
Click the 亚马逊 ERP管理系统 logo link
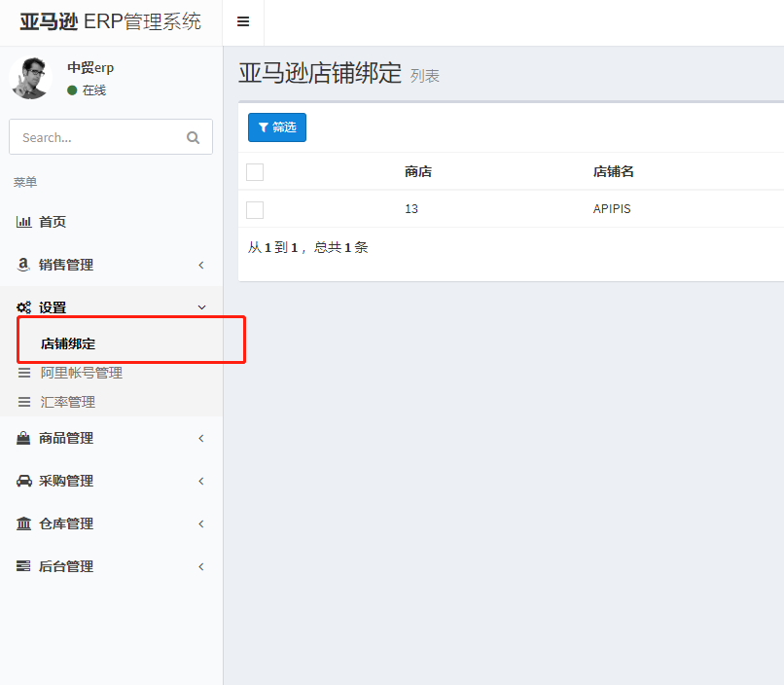pos(111,21)
